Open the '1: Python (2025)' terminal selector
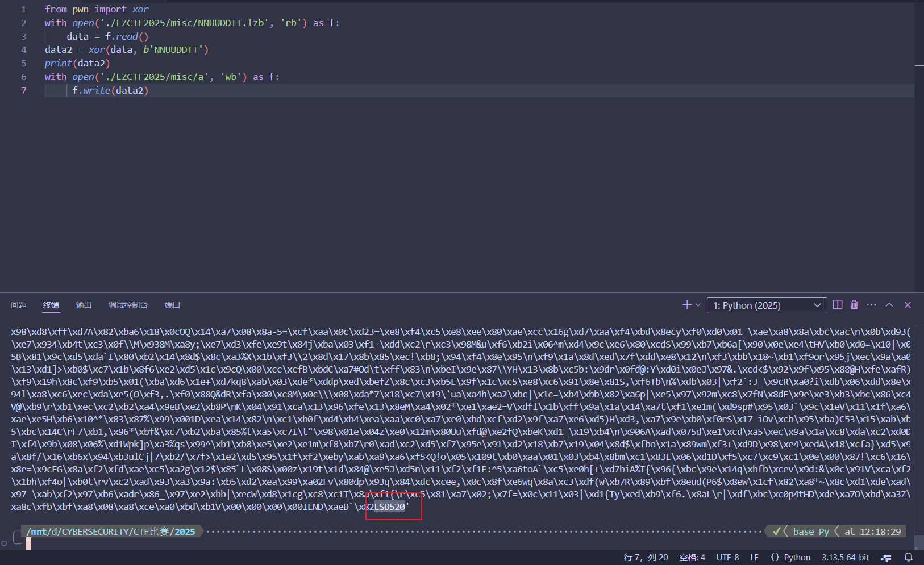Viewport: 924px width, 565px height. point(767,305)
